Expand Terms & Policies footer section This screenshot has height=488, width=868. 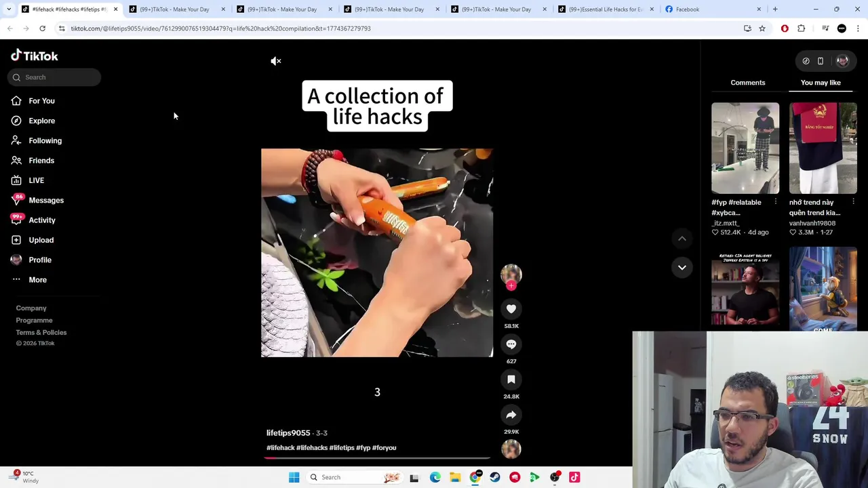pyautogui.click(x=41, y=333)
